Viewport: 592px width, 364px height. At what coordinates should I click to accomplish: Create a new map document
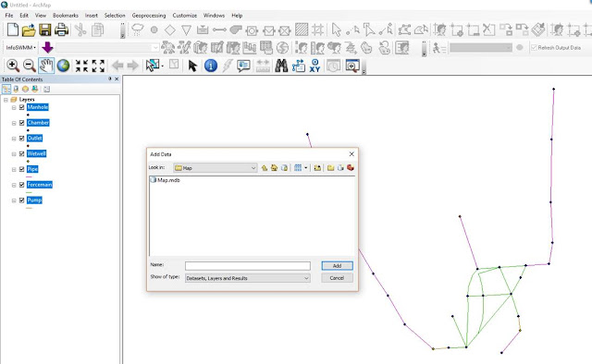click(12, 30)
